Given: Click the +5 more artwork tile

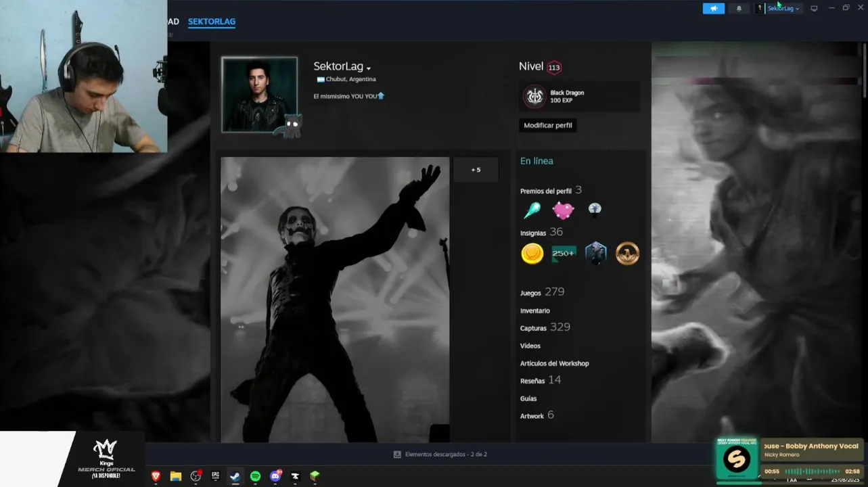Looking at the screenshot, I should pyautogui.click(x=476, y=170).
